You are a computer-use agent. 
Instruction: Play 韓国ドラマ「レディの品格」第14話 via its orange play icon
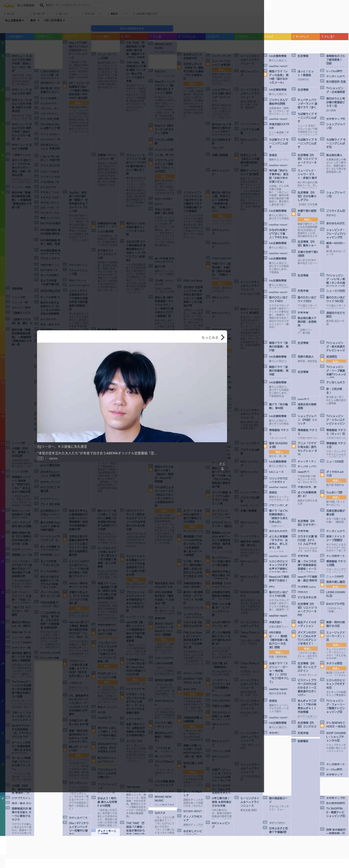(x=266, y=74)
